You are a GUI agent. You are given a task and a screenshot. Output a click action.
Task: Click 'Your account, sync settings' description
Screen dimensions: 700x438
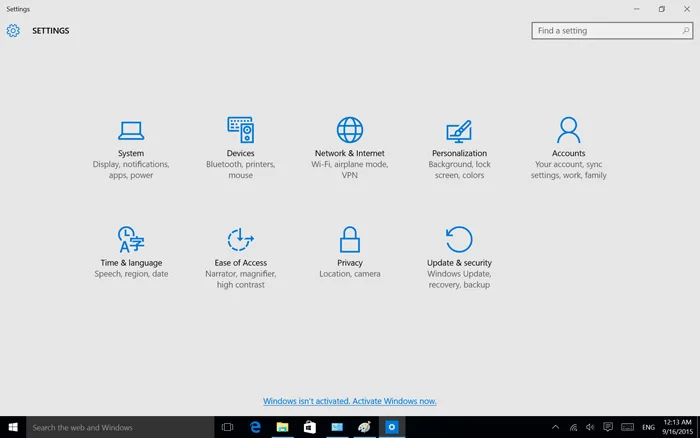point(568,170)
